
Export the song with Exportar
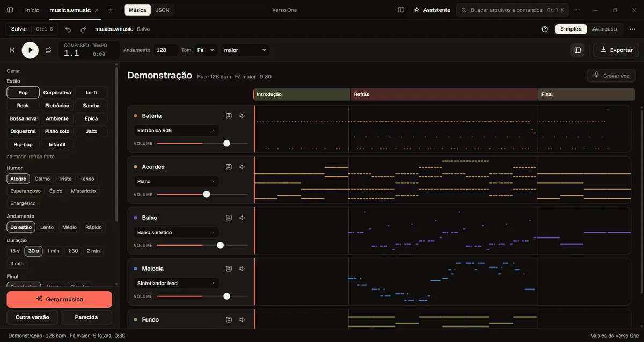(x=616, y=50)
